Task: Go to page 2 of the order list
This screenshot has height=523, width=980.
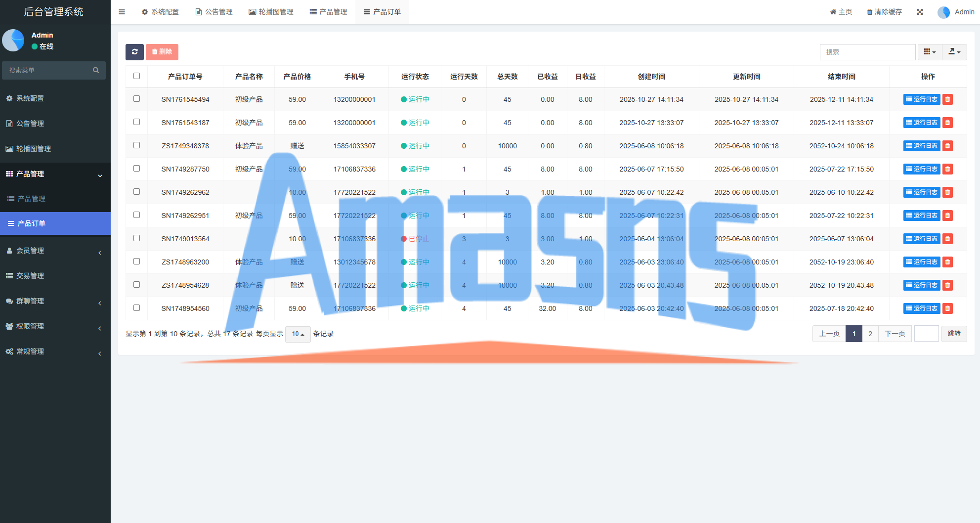Action: click(x=870, y=334)
